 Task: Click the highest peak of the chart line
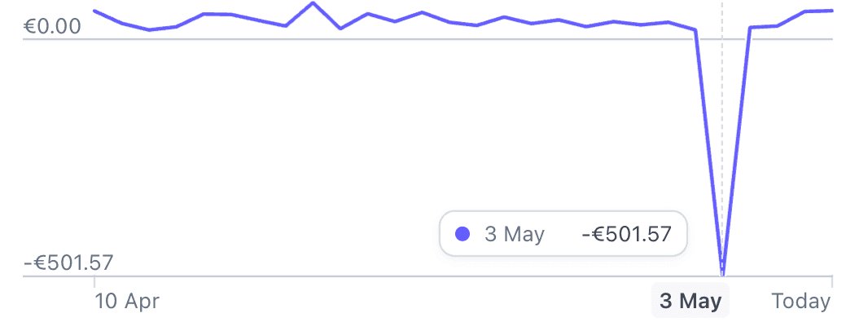313,3
